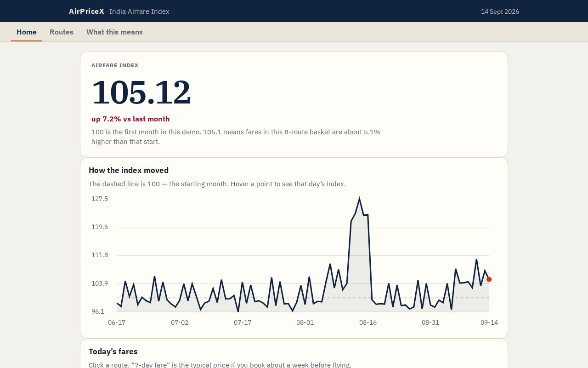Click the up 7.2% vs last month text
The height and width of the screenshot is (368, 588).
point(130,119)
